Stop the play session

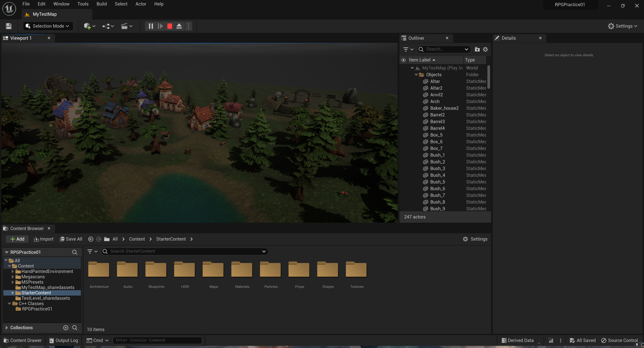pyautogui.click(x=170, y=26)
